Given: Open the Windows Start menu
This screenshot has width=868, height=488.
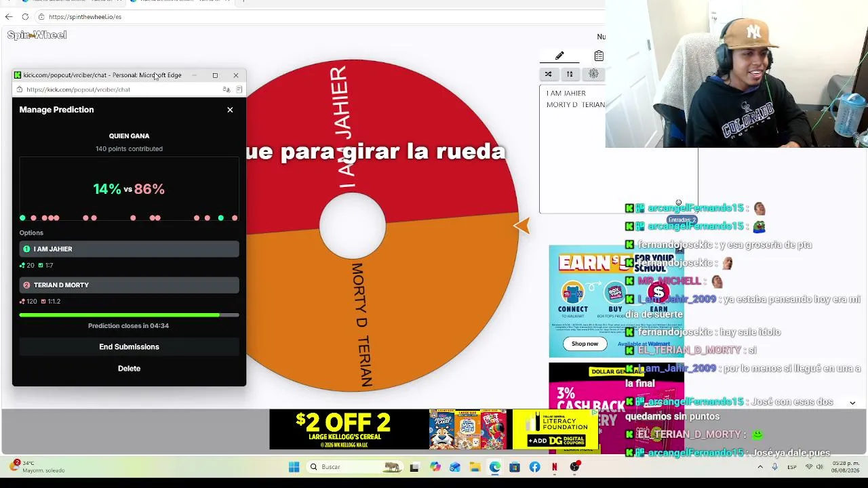Looking at the screenshot, I should coord(294,467).
